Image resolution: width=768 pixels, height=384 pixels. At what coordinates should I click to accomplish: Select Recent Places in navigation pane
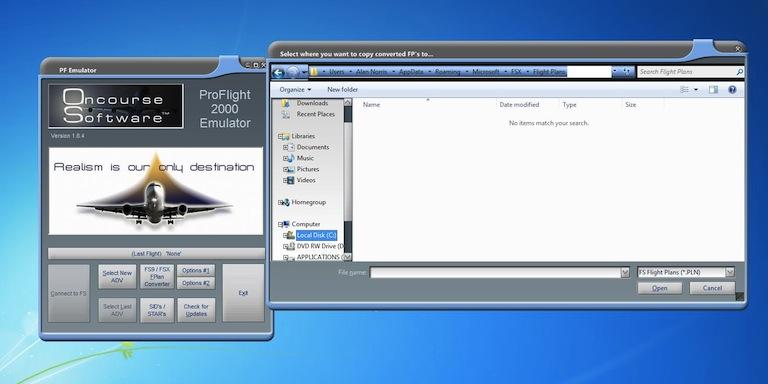315,114
